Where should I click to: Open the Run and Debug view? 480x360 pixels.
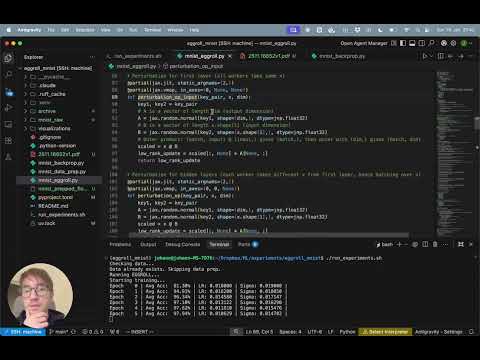click(9, 108)
